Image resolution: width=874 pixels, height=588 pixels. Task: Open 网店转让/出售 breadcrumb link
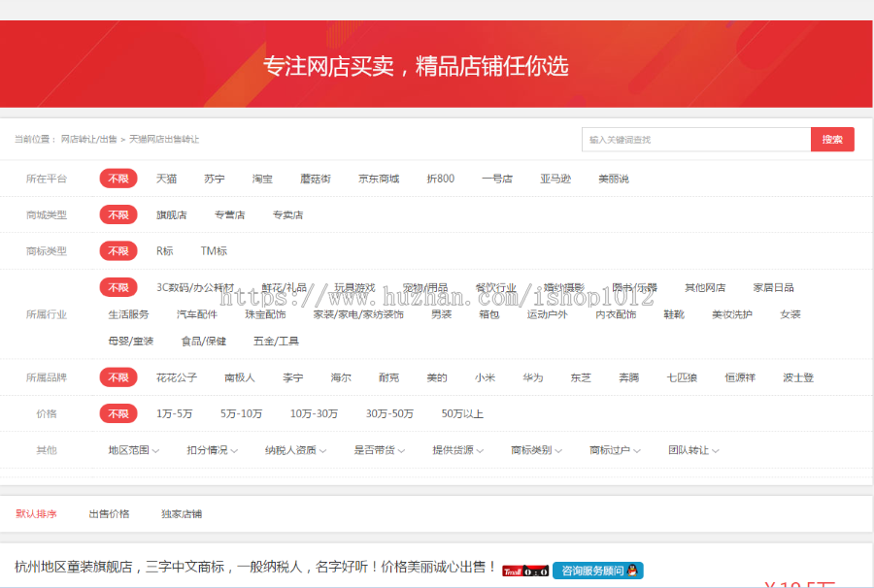coord(89,139)
